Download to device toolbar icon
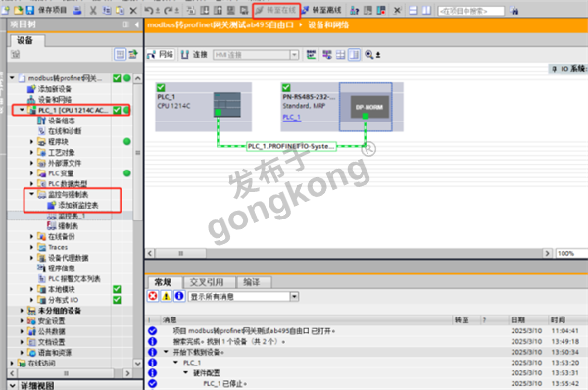This screenshot has width=588, height=390. [205, 10]
